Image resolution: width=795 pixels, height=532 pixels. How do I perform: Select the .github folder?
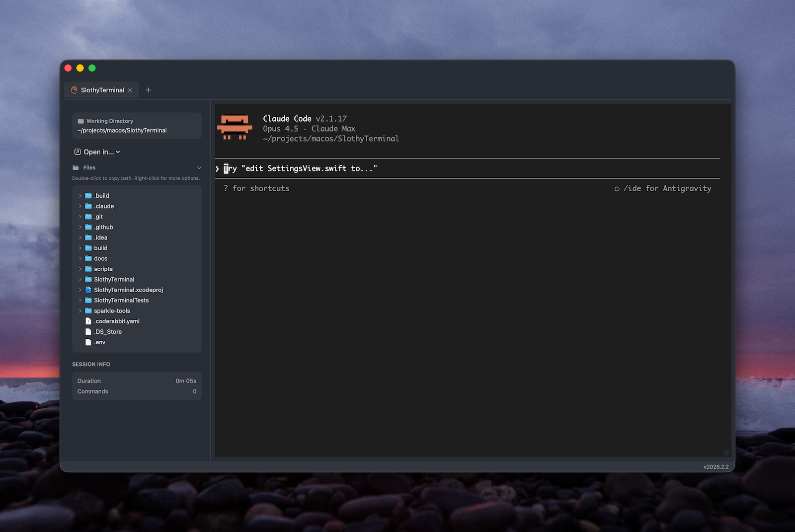pos(103,227)
